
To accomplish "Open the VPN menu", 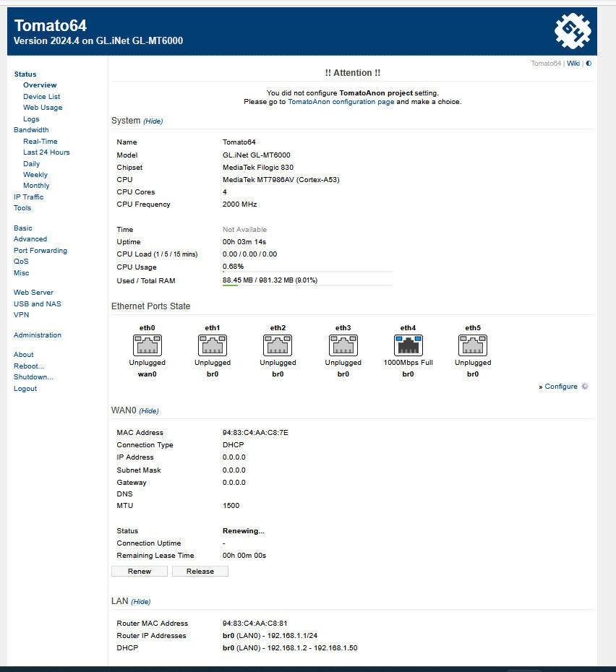I will [x=22, y=315].
